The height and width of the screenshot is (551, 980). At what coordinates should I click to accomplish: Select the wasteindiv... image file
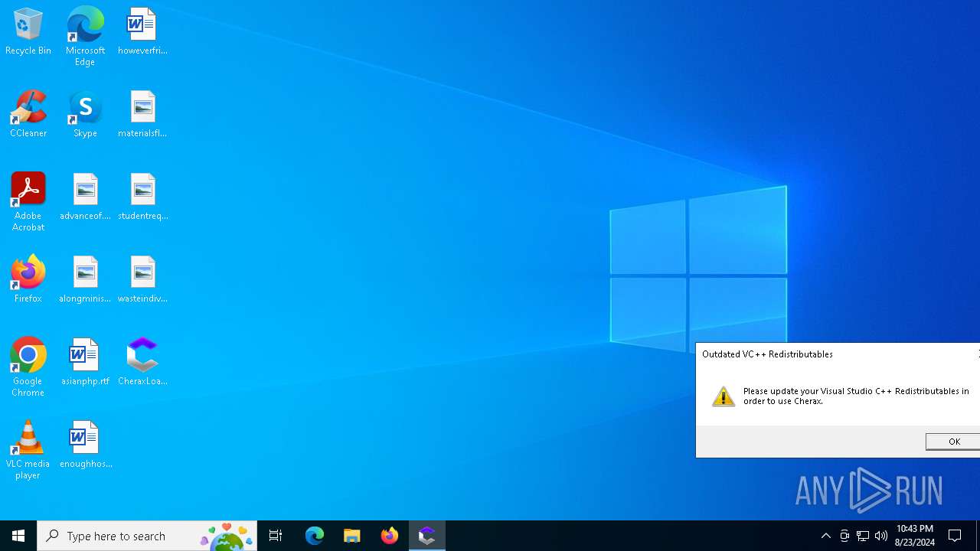click(x=142, y=280)
